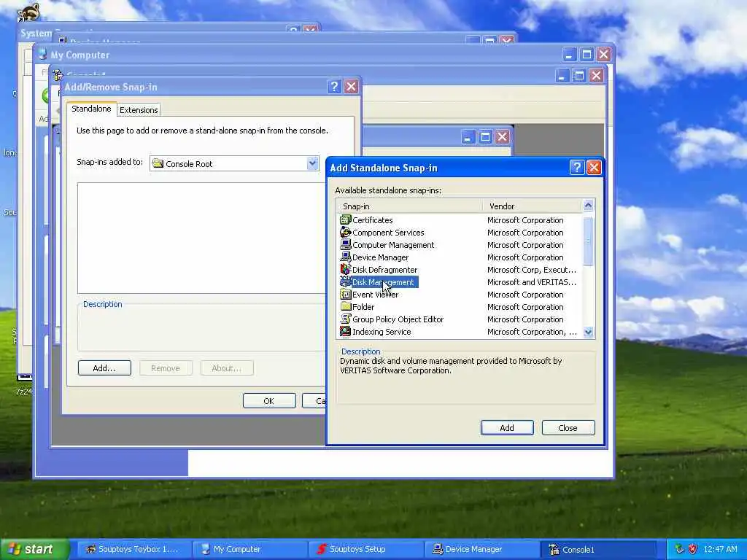Select the Certificates snap-in icon
The image size is (747, 560).
(345, 220)
